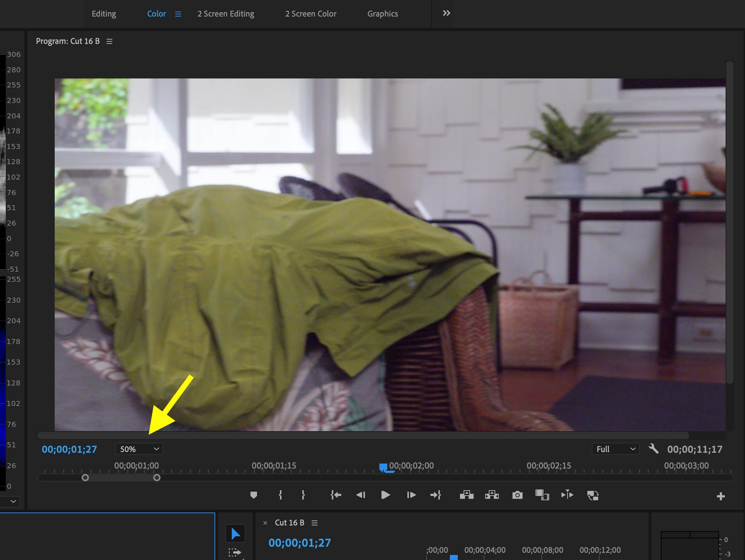
Task: Click the Extract icon
Action: [492, 495]
